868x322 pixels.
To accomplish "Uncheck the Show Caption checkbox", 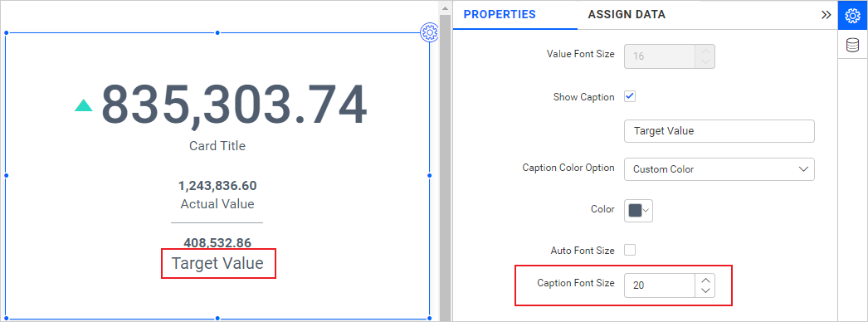I will pyautogui.click(x=630, y=96).
